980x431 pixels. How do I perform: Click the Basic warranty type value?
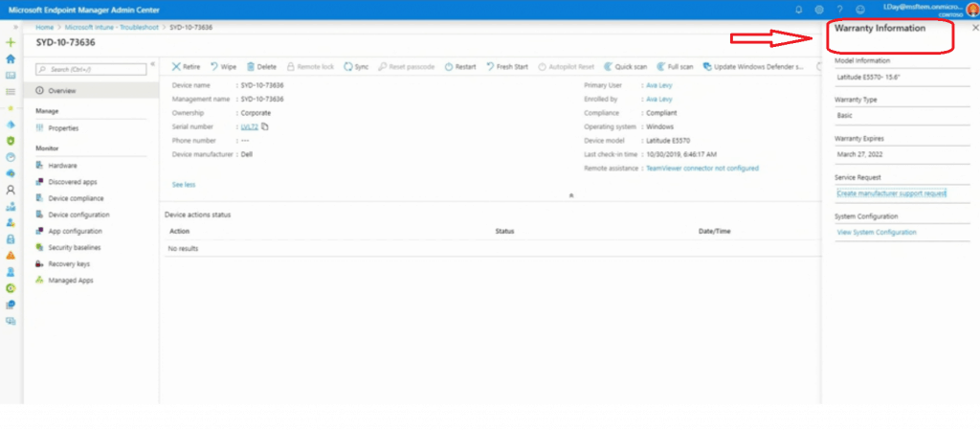coord(844,115)
